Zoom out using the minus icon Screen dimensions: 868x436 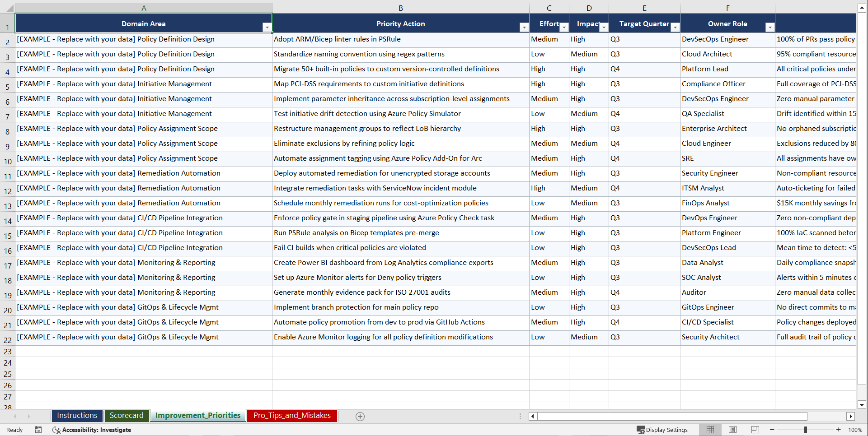[x=772, y=430]
